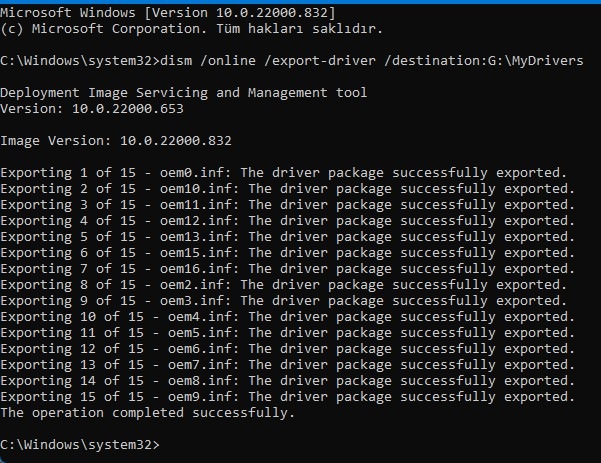Click the oem15.inf export line
Viewport: 601px width, 463px height.
pos(287,253)
